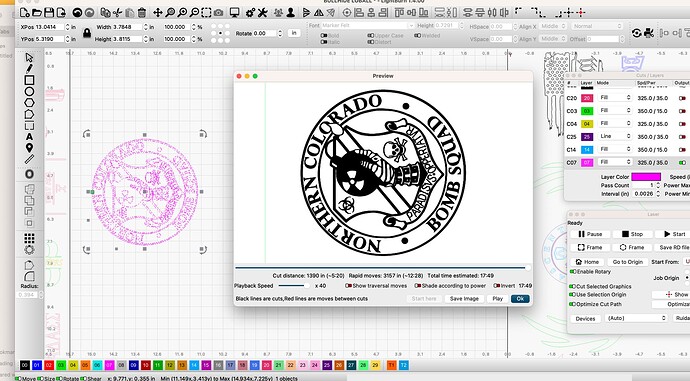Open the C25 layer Mode dropdown

click(615, 136)
